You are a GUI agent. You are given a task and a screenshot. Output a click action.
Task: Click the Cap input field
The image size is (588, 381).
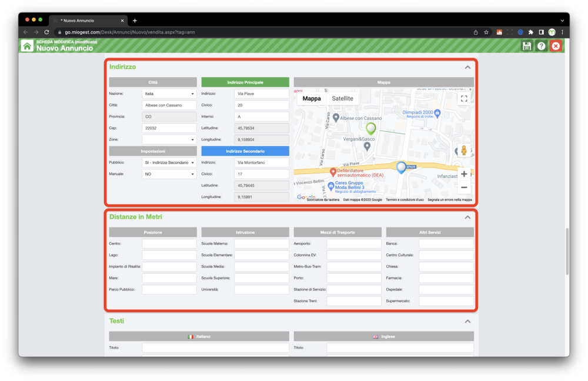[169, 128]
